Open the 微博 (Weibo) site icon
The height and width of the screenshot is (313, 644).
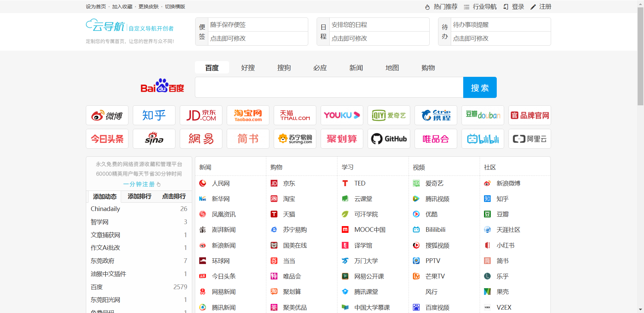(x=107, y=115)
